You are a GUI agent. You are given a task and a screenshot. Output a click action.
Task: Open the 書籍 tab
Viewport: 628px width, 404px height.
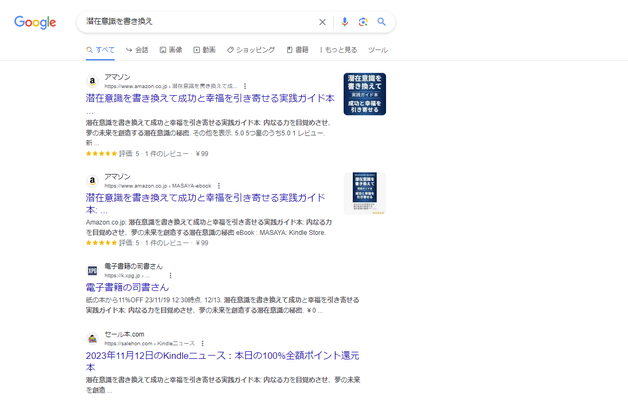298,50
